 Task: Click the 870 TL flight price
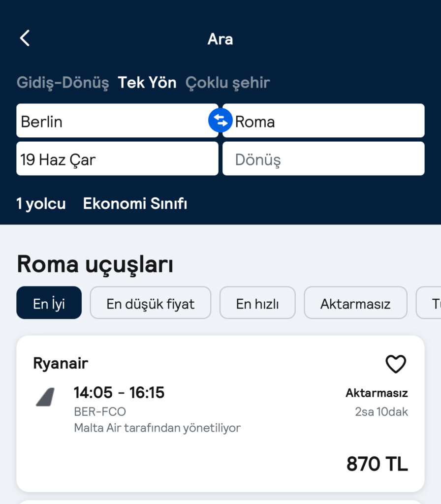pos(377,464)
